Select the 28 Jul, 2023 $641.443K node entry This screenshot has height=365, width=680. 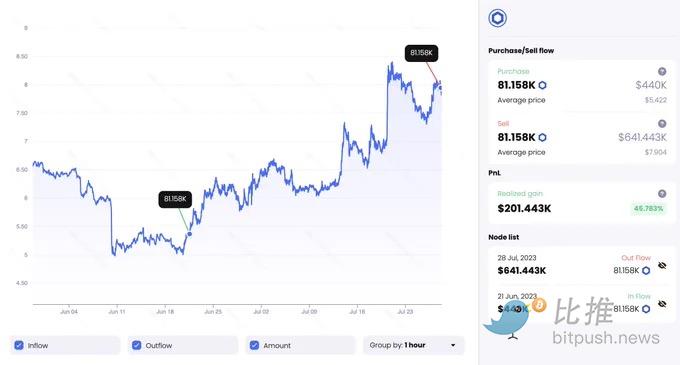click(x=581, y=265)
